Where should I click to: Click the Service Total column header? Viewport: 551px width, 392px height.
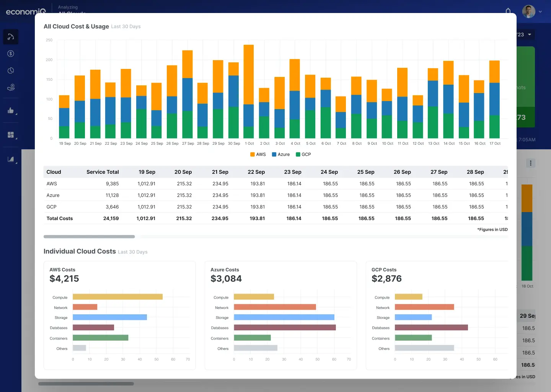[103, 172]
